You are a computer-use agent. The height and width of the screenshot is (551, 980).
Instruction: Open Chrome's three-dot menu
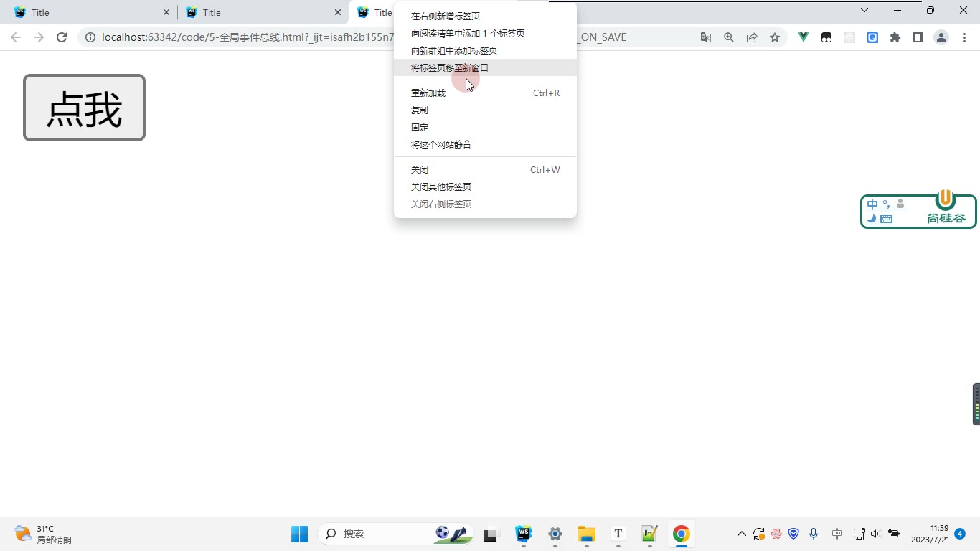point(964,37)
